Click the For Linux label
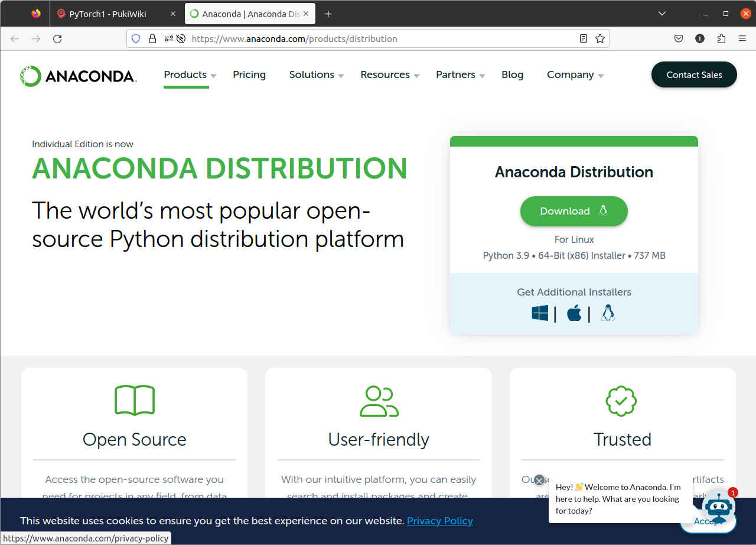This screenshot has width=756, height=545. [574, 239]
